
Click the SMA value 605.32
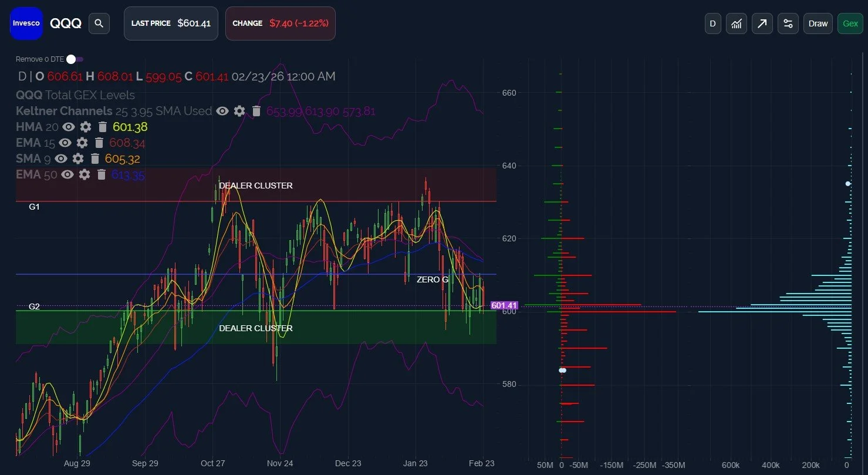123,159
